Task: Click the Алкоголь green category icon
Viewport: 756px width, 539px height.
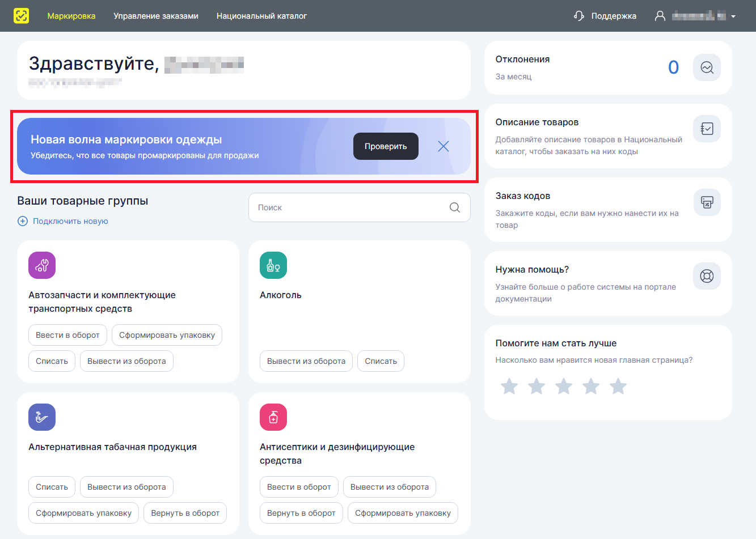Action: (x=273, y=265)
